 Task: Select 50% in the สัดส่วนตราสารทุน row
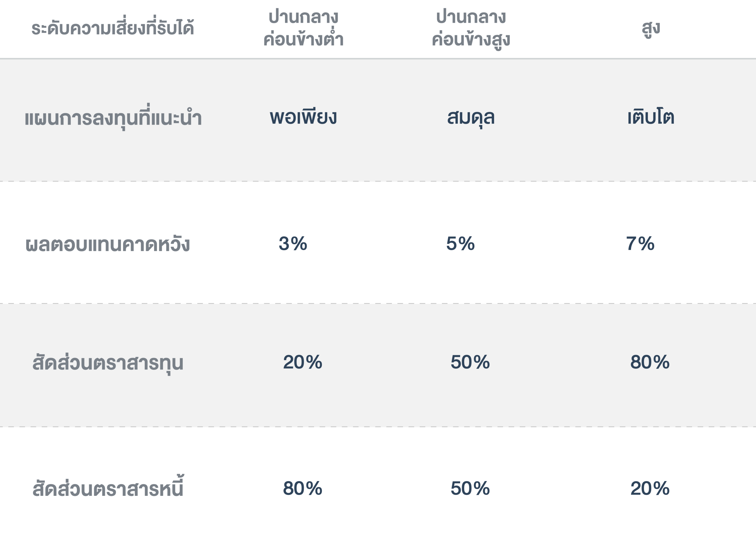(x=470, y=362)
